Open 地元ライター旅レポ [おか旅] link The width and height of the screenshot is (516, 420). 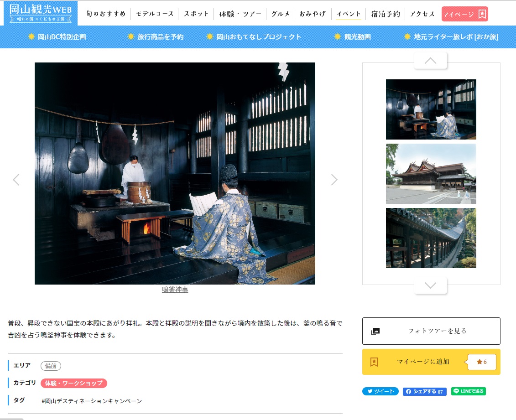click(x=456, y=37)
